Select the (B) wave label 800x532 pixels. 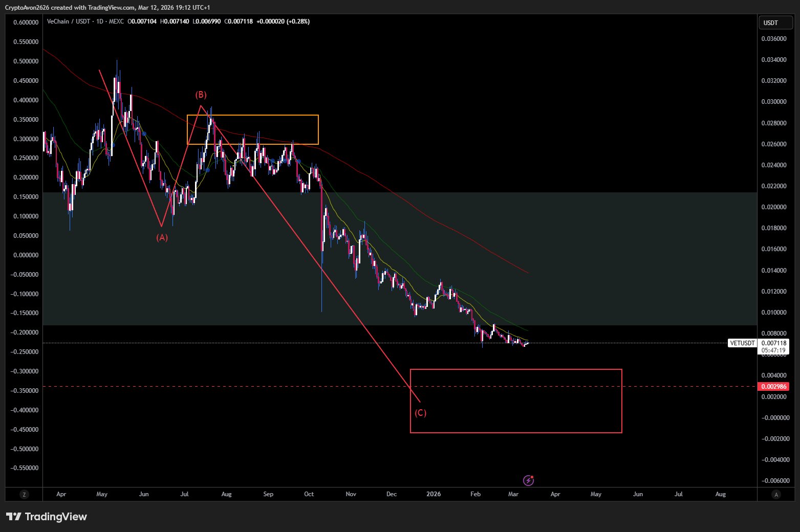201,95
